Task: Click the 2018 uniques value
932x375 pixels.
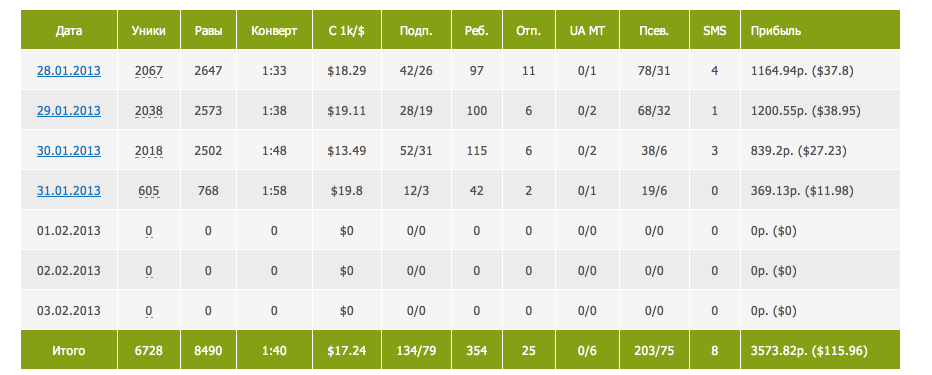Action: point(149,150)
